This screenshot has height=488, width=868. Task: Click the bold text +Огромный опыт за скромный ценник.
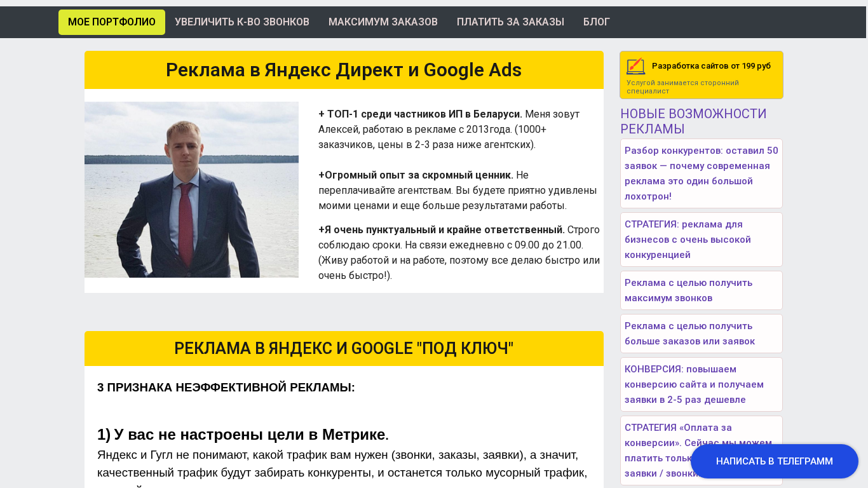click(x=416, y=175)
